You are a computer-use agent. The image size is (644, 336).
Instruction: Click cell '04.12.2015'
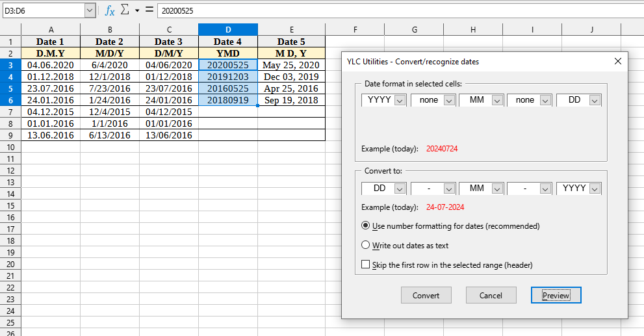(x=51, y=112)
